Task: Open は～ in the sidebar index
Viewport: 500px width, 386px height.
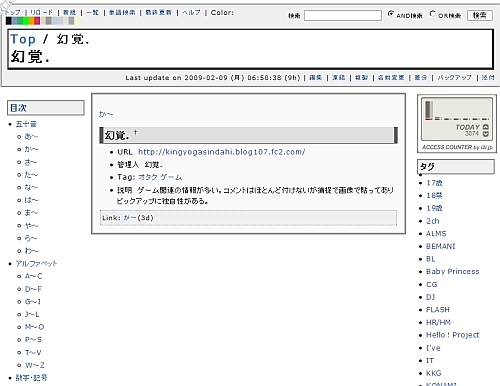Action: [31, 200]
